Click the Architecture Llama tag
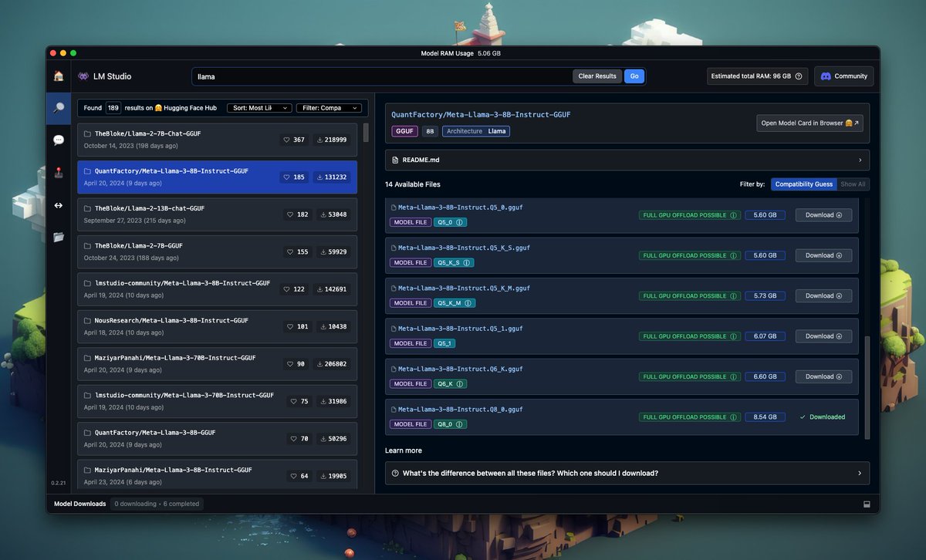 [476, 131]
